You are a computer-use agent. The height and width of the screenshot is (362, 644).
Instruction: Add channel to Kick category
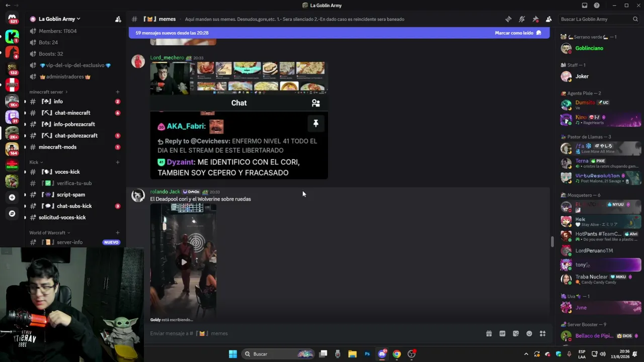(118, 162)
